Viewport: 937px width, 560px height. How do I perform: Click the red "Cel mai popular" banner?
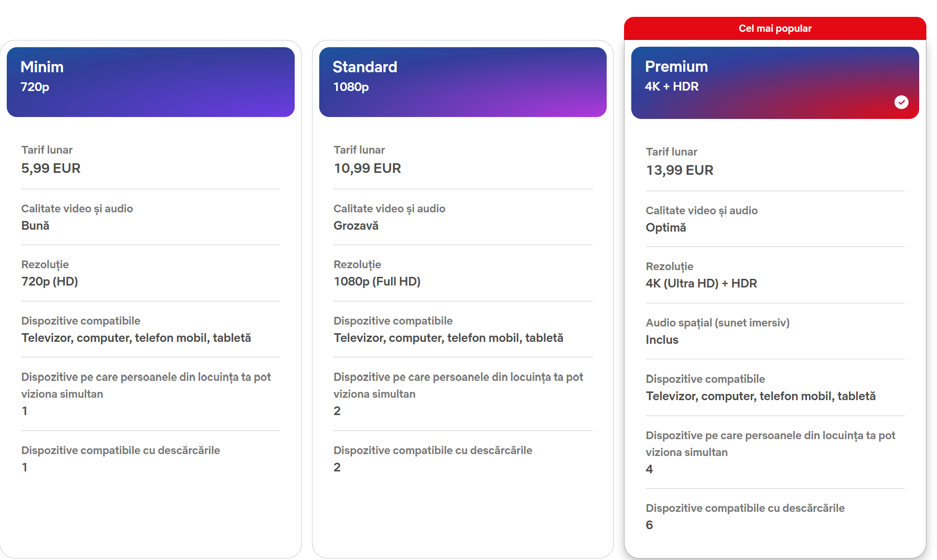coord(775,28)
